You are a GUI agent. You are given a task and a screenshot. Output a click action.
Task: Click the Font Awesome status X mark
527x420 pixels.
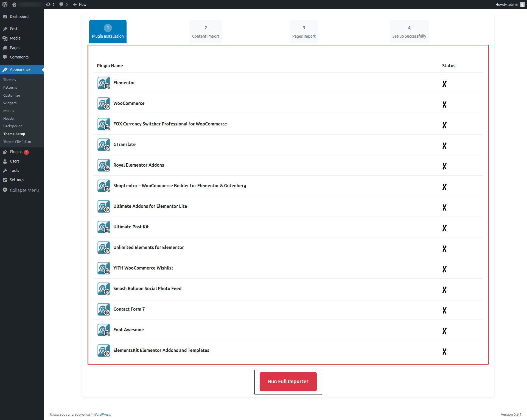pos(444,331)
